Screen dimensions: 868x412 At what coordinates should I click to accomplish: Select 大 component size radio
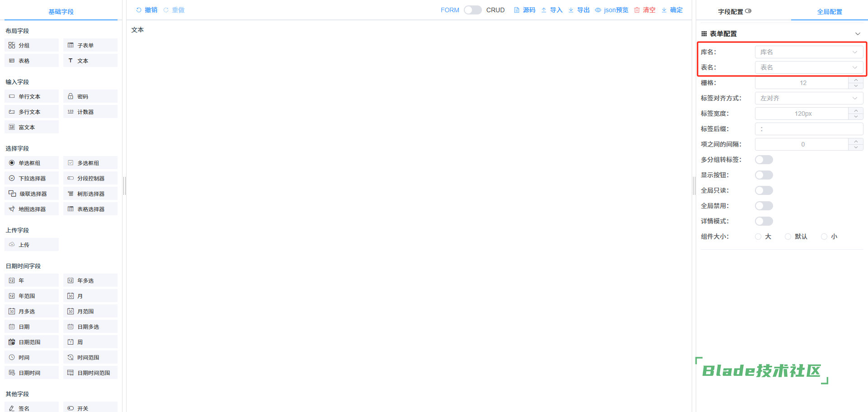[758, 237]
